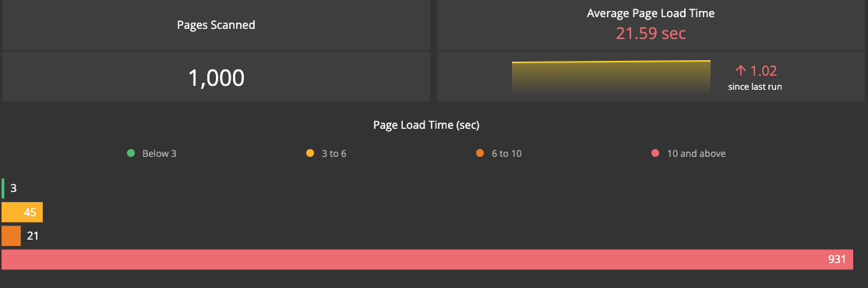Image resolution: width=868 pixels, height=288 pixels.
Task: Toggle the green 'Below 3' legend dot
Action: [x=131, y=153]
